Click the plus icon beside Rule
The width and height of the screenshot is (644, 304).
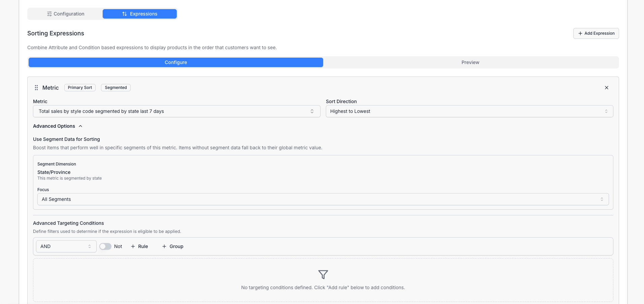point(132,246)
